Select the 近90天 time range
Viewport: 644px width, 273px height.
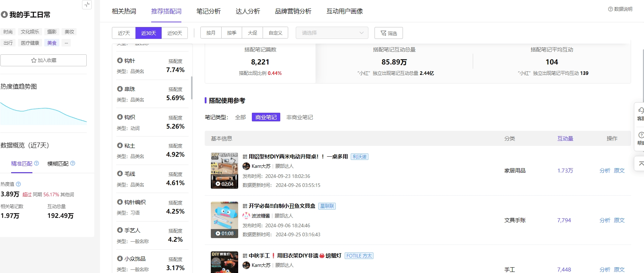click(x=174, y=33)
